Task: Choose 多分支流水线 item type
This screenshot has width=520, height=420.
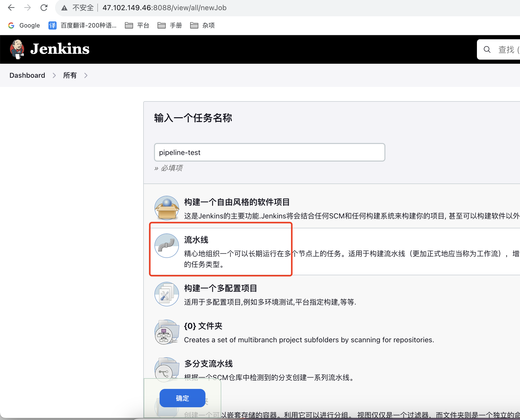Action: [x=208, y=364]
